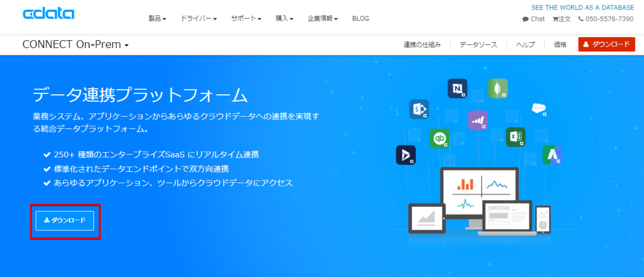Viewport: 644px width, 277px height.
Task: Click the purple Marketo icon
Action: click(478, 120)
